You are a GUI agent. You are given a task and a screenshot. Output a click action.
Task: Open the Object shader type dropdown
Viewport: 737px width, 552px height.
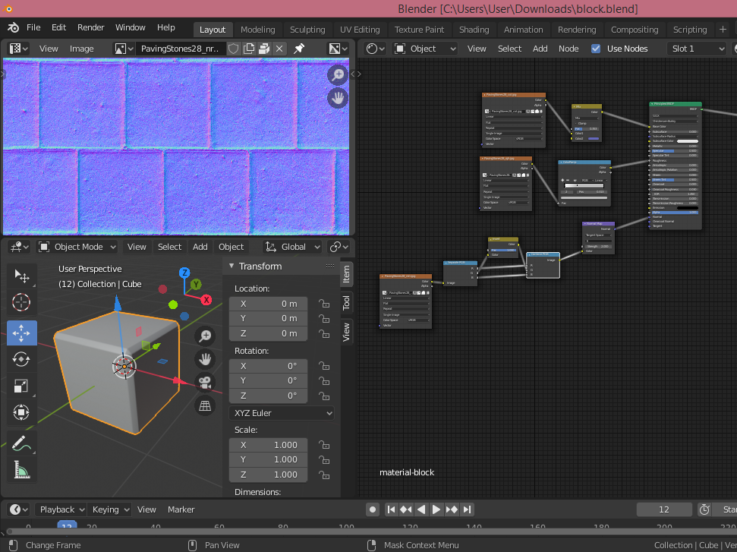pyautogui.click(x=425, y=48)
